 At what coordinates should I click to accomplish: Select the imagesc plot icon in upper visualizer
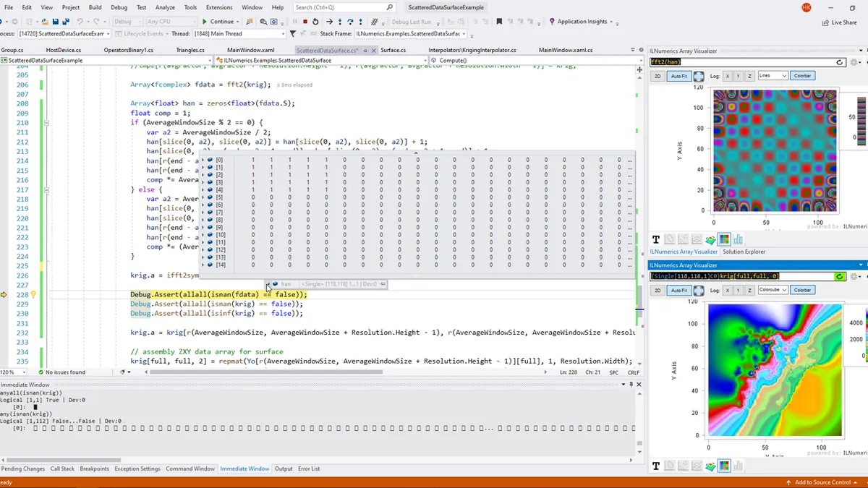pos(724,239)
